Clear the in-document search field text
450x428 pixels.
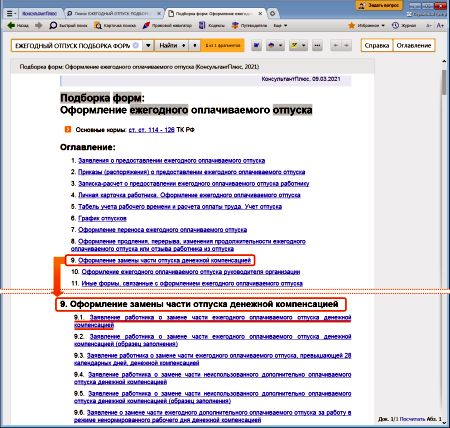coord(136,45)
